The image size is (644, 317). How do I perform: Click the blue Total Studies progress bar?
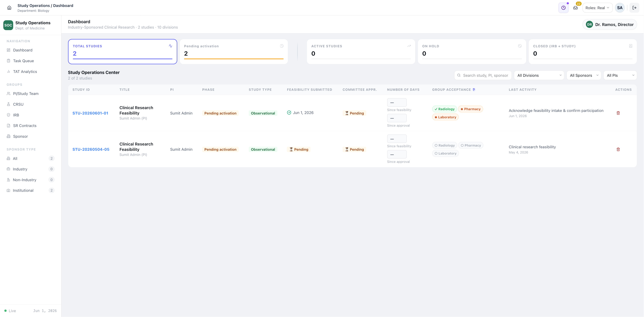tap(122, 59)
